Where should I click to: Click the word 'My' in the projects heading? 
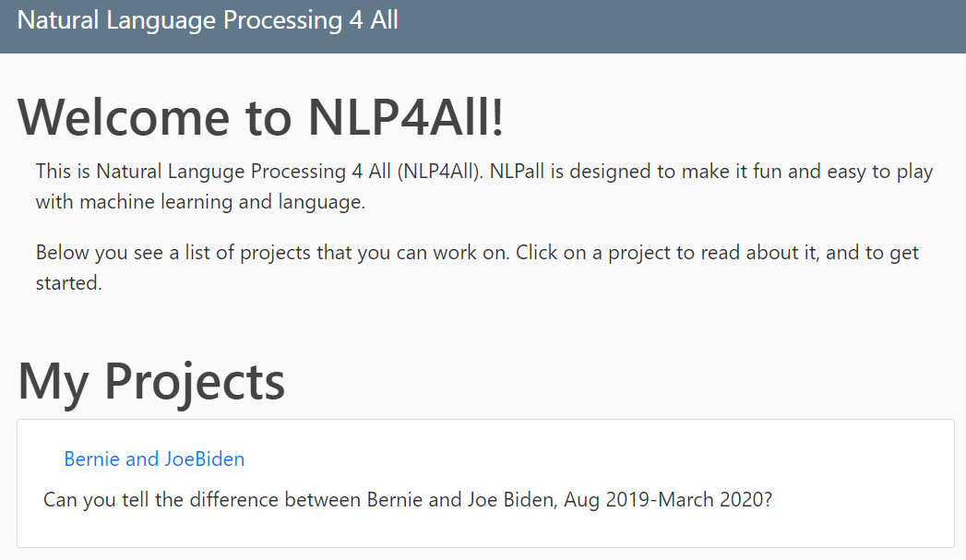coord(54,380)
